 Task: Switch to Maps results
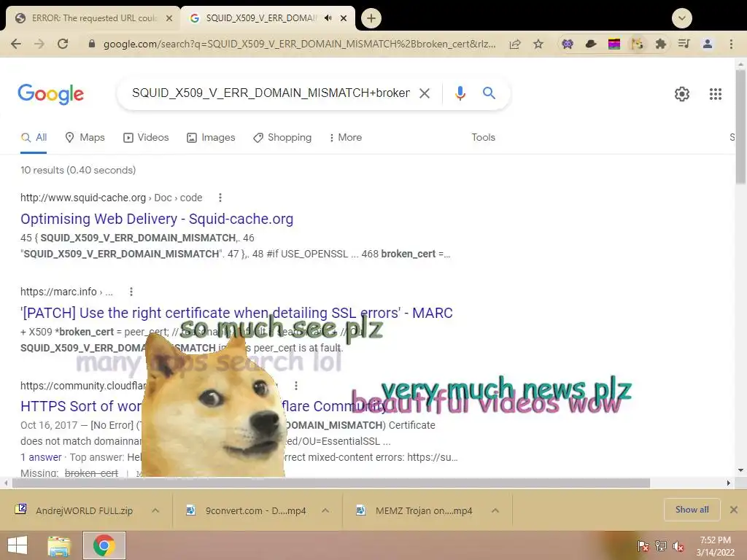point(85,138)
